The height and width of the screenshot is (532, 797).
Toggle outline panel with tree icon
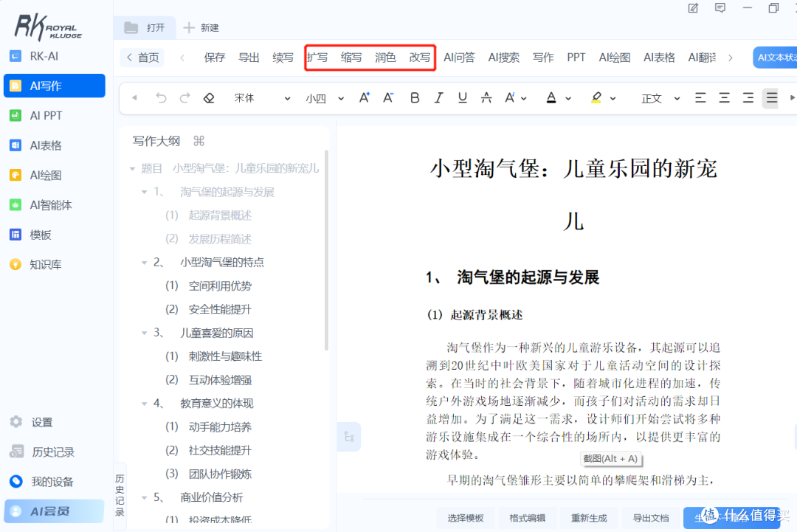pos(349,437)
